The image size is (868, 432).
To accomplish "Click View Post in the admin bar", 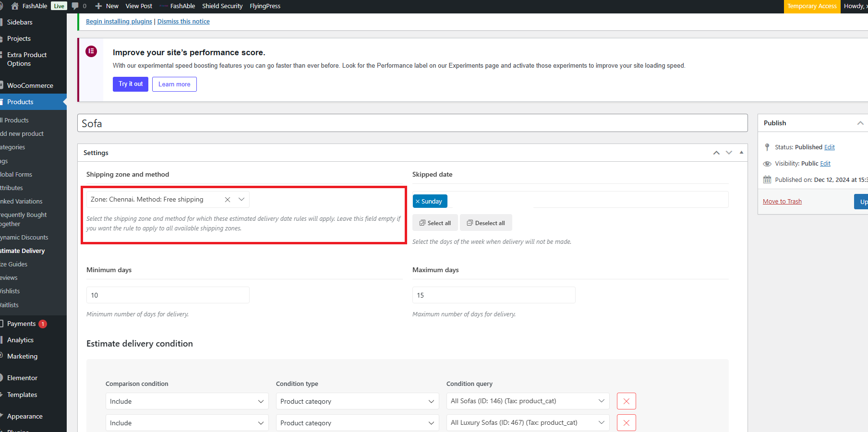I will (139, 6).
